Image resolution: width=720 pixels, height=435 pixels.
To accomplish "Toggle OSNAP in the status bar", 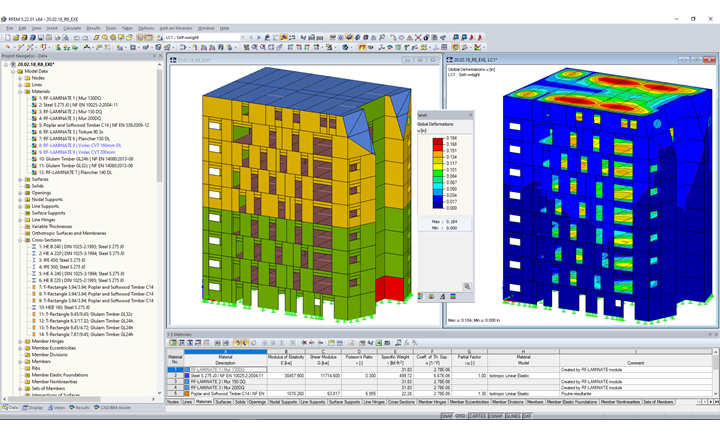I will pos(495,416).
